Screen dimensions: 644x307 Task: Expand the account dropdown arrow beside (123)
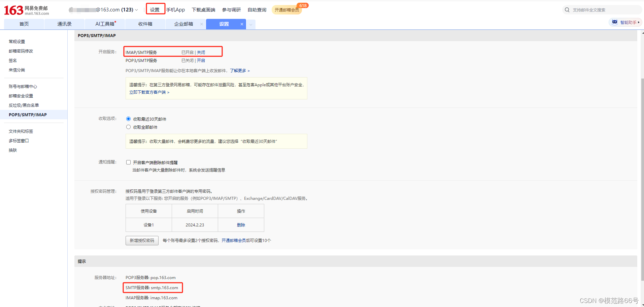136,10
